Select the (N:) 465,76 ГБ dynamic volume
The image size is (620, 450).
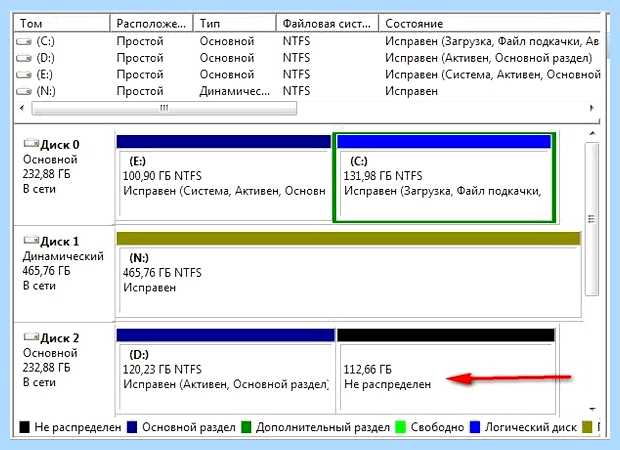click(x=349, y=275)
